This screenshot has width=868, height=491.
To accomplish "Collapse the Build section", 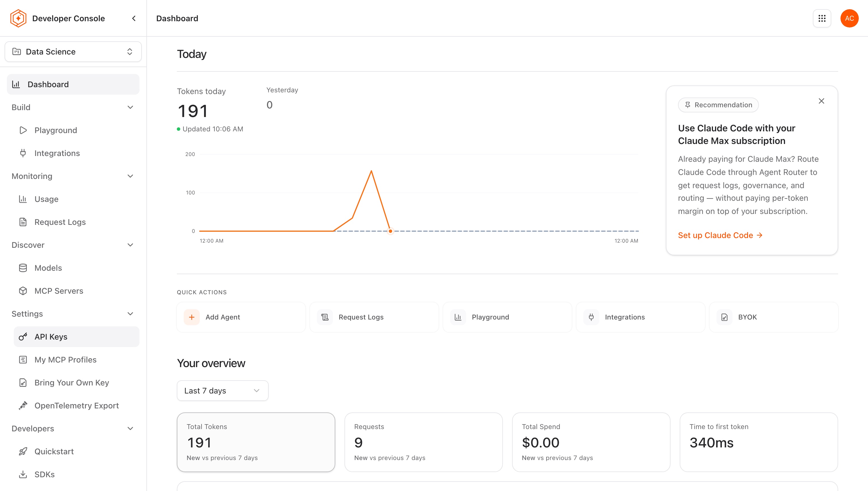I will point(130,107).
